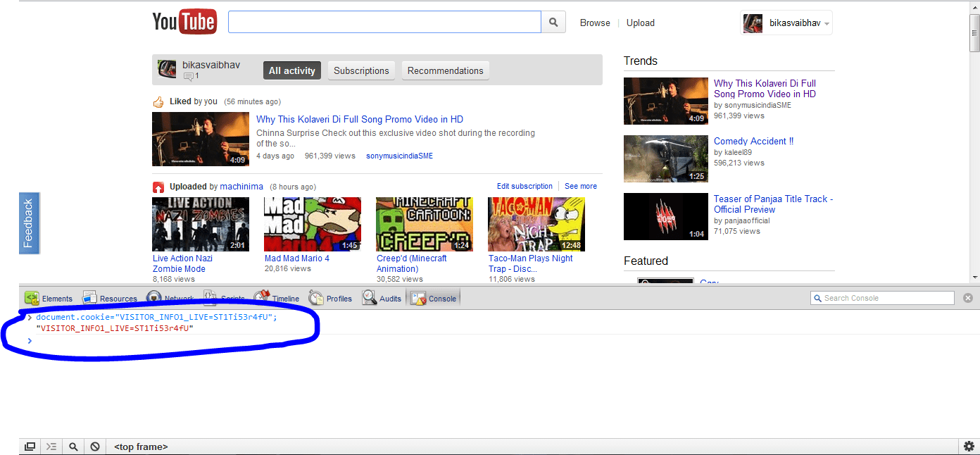Click the kaleel89 uploader name
The image size is (980, 455).
pyautogui.click(x=736, y=152)
